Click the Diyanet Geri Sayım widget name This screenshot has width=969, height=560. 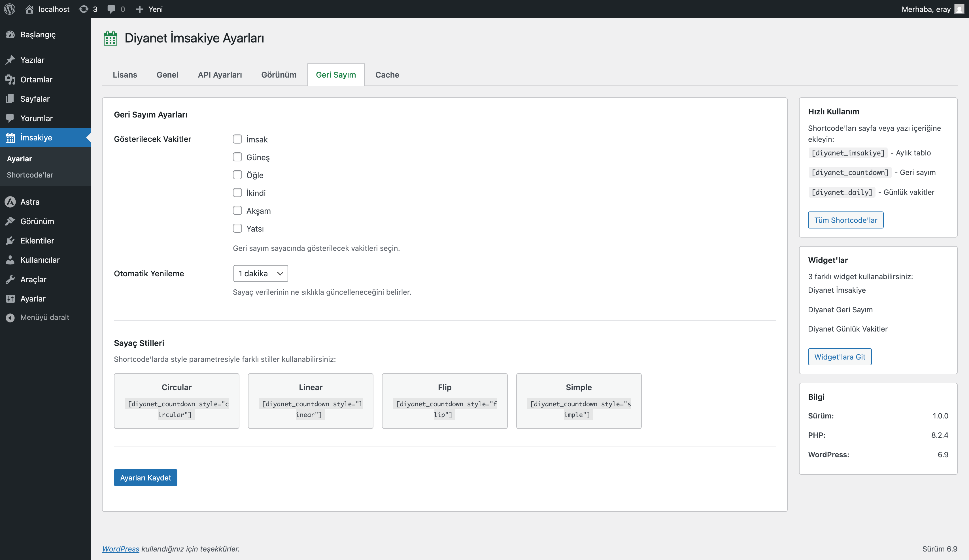coord(840,309)
